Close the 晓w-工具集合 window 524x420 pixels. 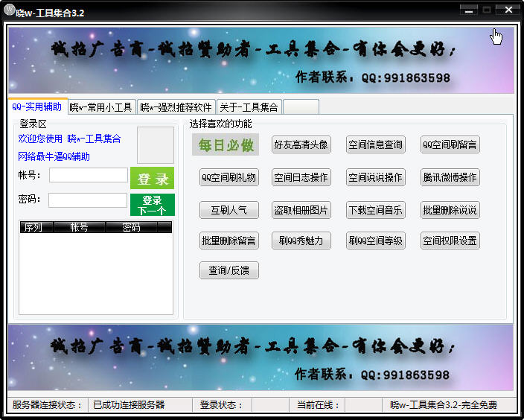tap(508, 10)
